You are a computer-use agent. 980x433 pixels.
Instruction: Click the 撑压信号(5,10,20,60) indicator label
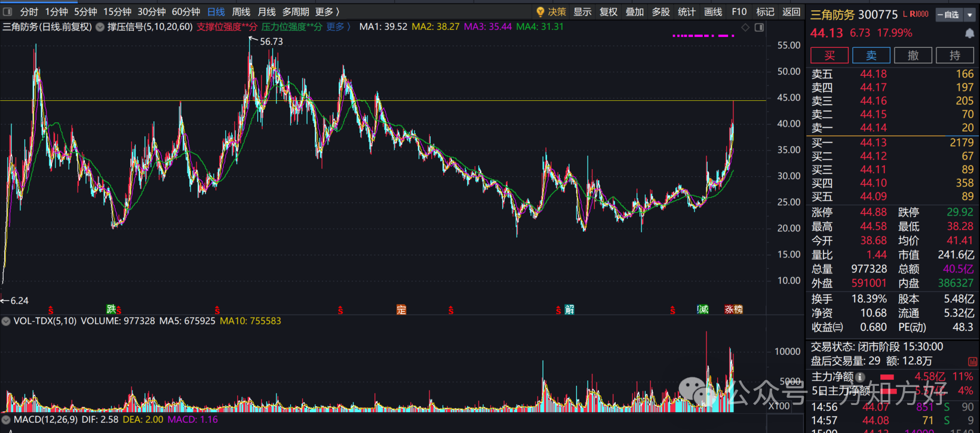[150, 27]
